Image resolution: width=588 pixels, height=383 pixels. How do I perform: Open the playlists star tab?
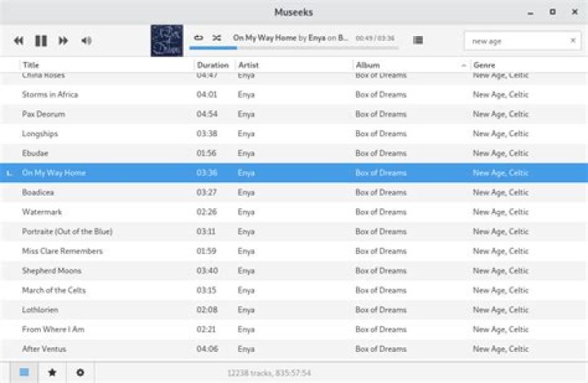pyautogui.click(x=52, y=372)
